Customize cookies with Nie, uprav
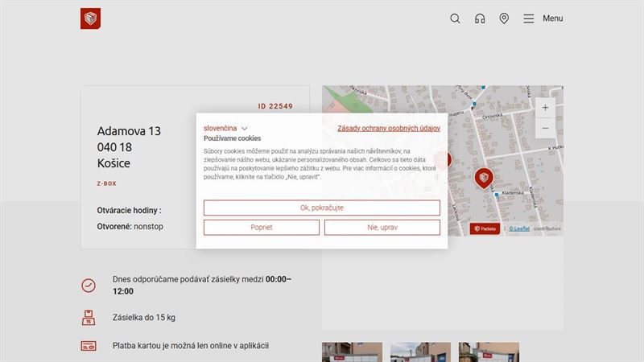 pos(382,228)
